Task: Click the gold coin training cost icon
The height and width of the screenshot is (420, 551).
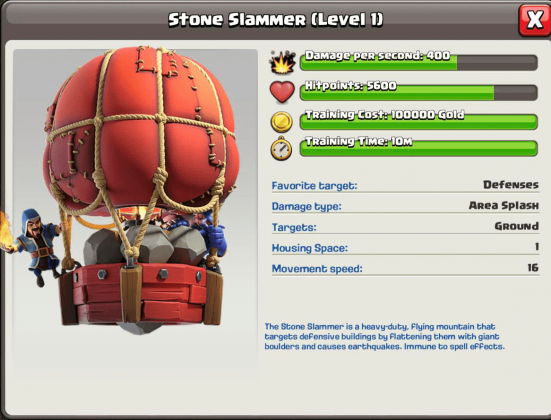Action: click(x=281, y=122)
